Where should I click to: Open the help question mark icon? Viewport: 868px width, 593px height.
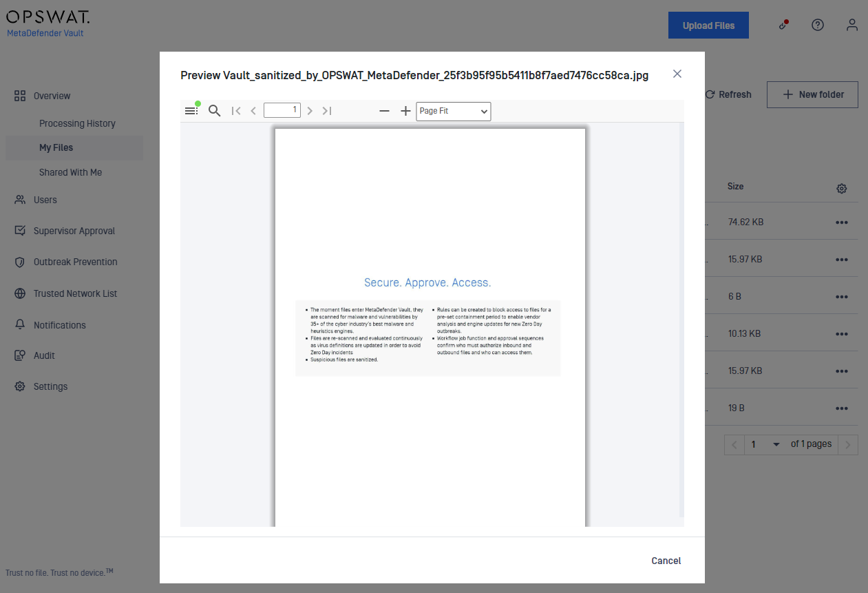(x=818, y=25)
